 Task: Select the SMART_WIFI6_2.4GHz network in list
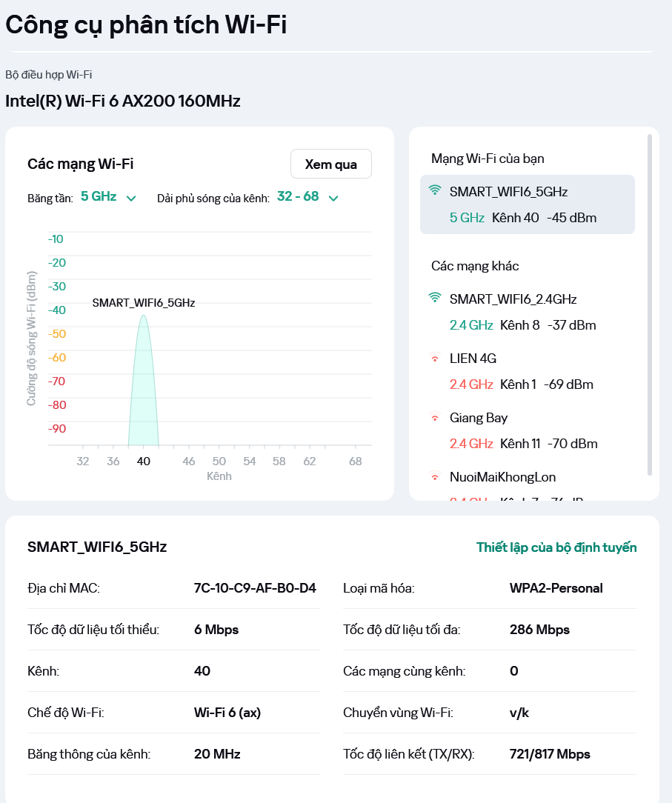527,312
